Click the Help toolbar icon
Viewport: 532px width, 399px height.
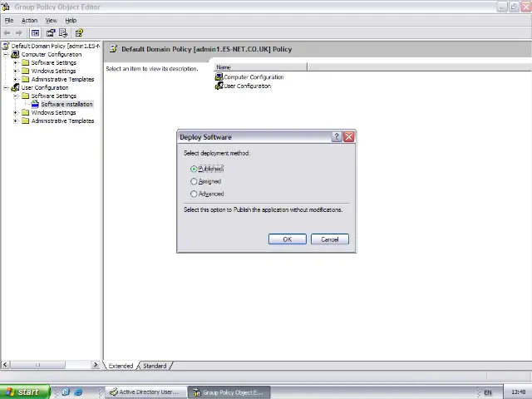point(79,33)
